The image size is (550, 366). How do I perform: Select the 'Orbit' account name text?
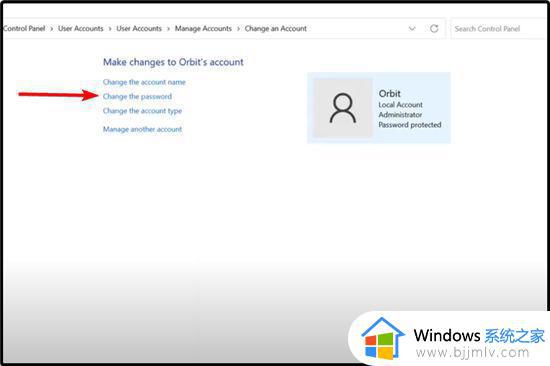click(x=389, y=94)
